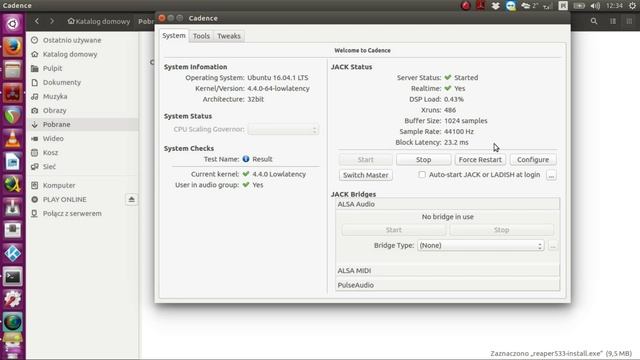Select the System tab in Cadence
Viewport: 640px width, 360px height.
pos(174,36)
